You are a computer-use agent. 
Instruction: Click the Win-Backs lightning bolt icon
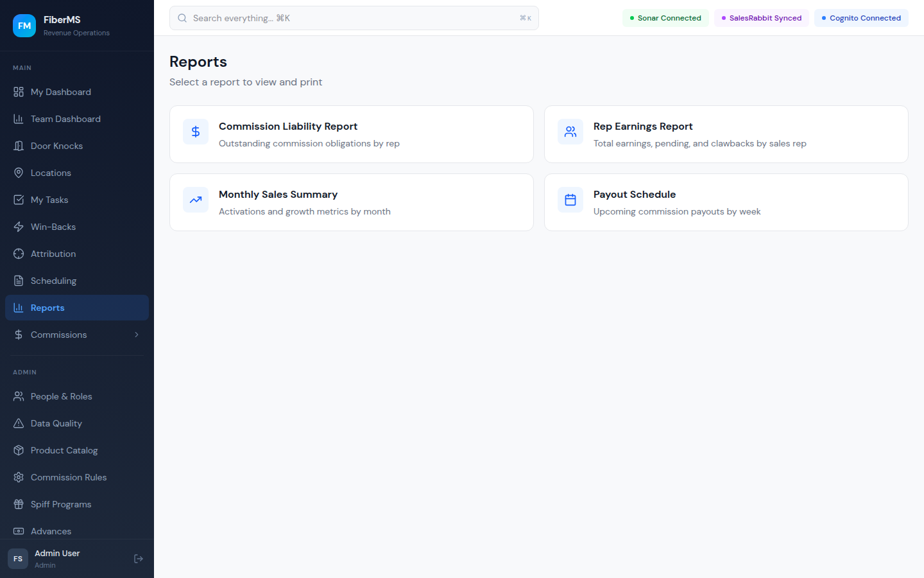[19, 227]
